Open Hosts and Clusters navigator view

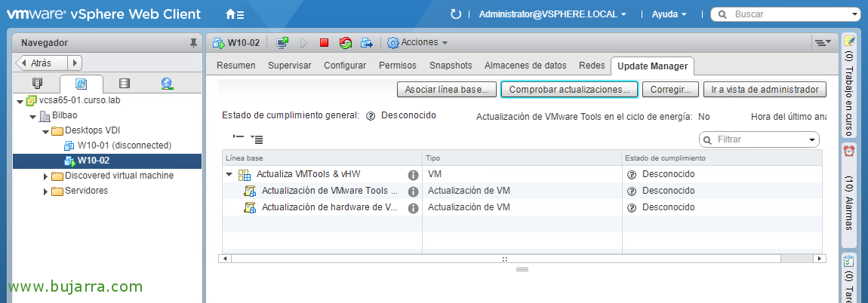(37, 84)
